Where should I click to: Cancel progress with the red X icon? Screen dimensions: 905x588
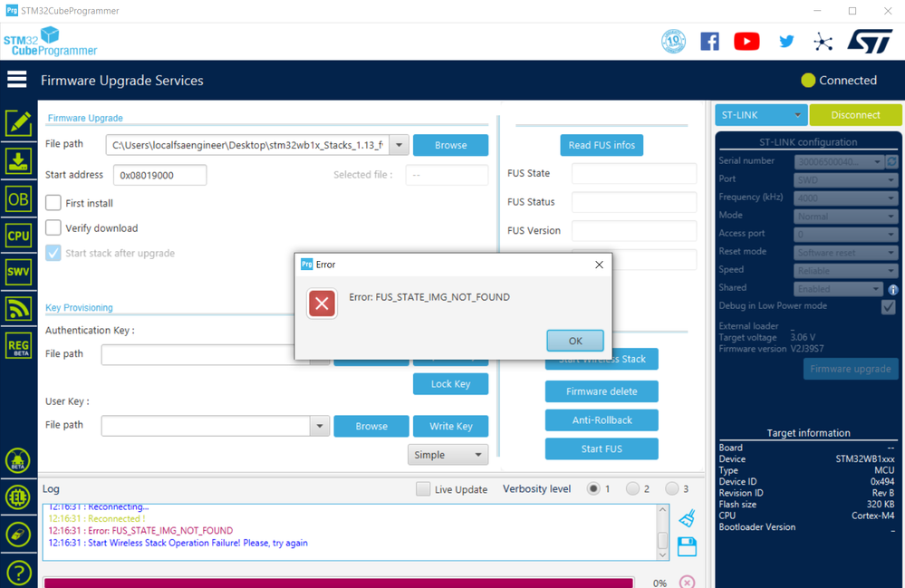click(687, 582)
